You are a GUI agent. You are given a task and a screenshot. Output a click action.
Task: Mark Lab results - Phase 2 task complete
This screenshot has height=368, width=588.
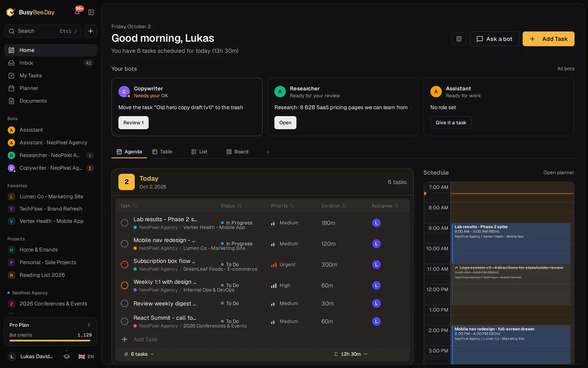click(x=125, y=223)
